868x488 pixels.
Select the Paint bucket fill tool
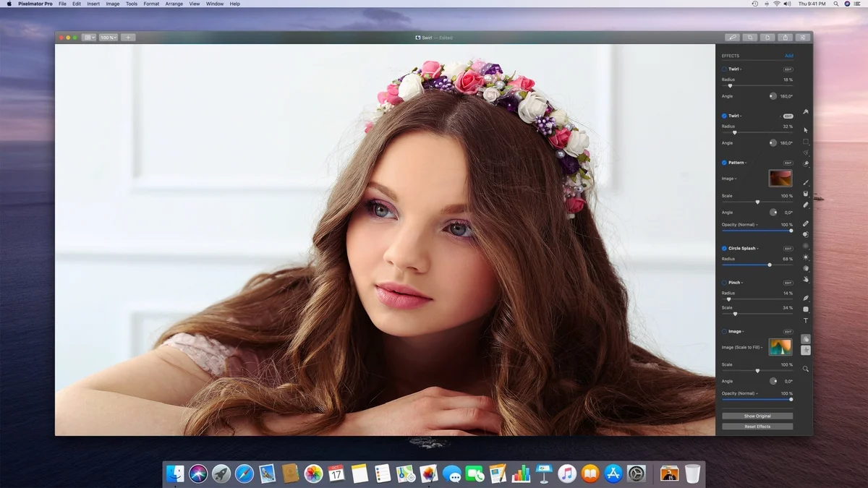point(806,194)
